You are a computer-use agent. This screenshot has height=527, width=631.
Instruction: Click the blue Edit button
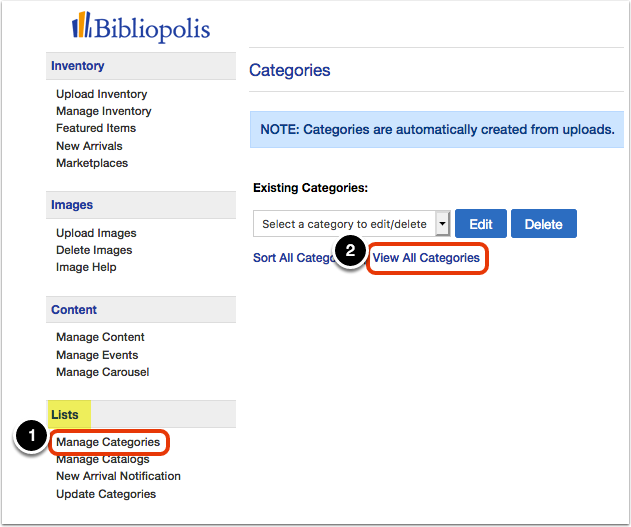pyautogui.click(x=481, y=224)
